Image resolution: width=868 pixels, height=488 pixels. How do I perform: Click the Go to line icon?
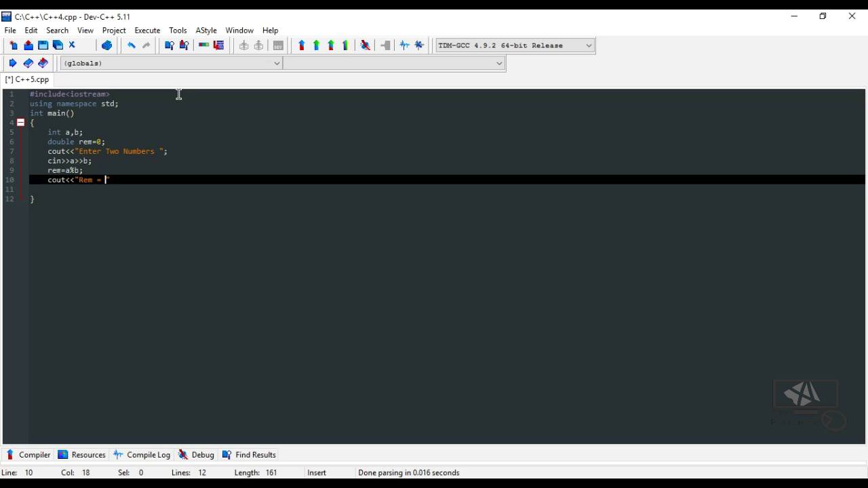[219, 45]
